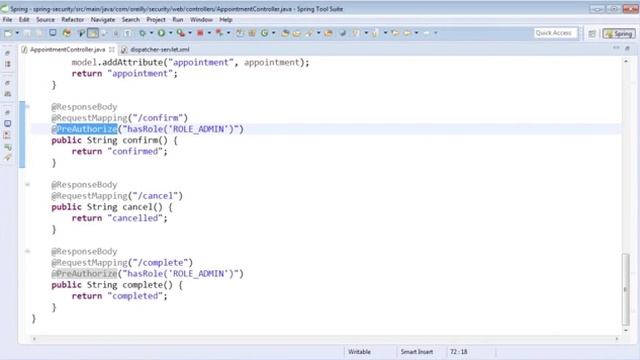Image resolution: width=640 pixels, height=360 pixels.
Task: Click the vertical scrollbar down arrow
Action: click(626, 330)
